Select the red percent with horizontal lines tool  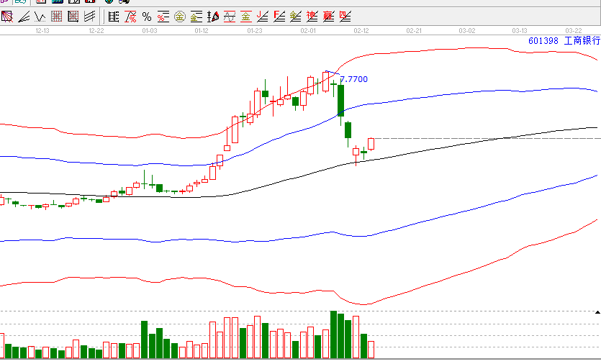[163, 17]
